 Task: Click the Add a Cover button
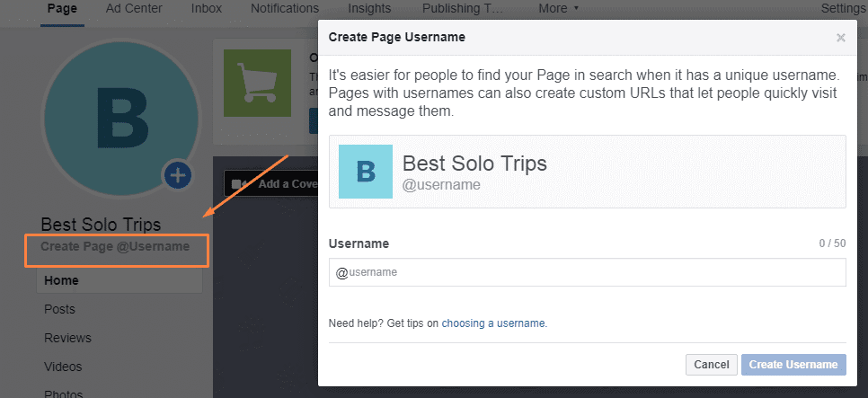[270, 184]
